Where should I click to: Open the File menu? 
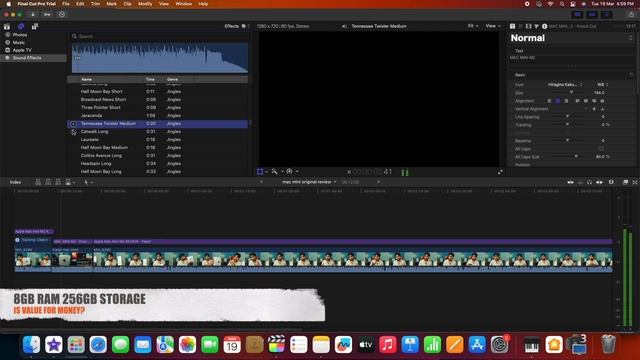click(x=66, y=4)
